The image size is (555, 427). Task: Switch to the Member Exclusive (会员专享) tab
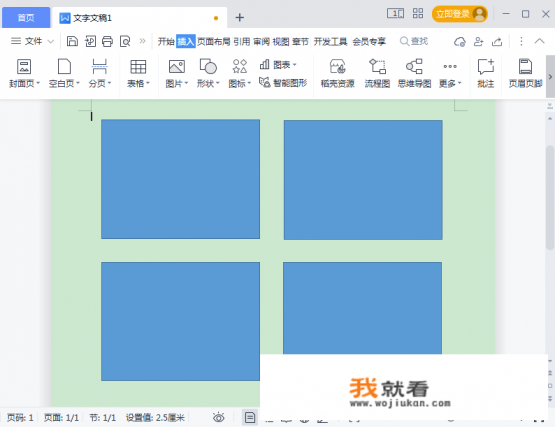coord(369,41)
